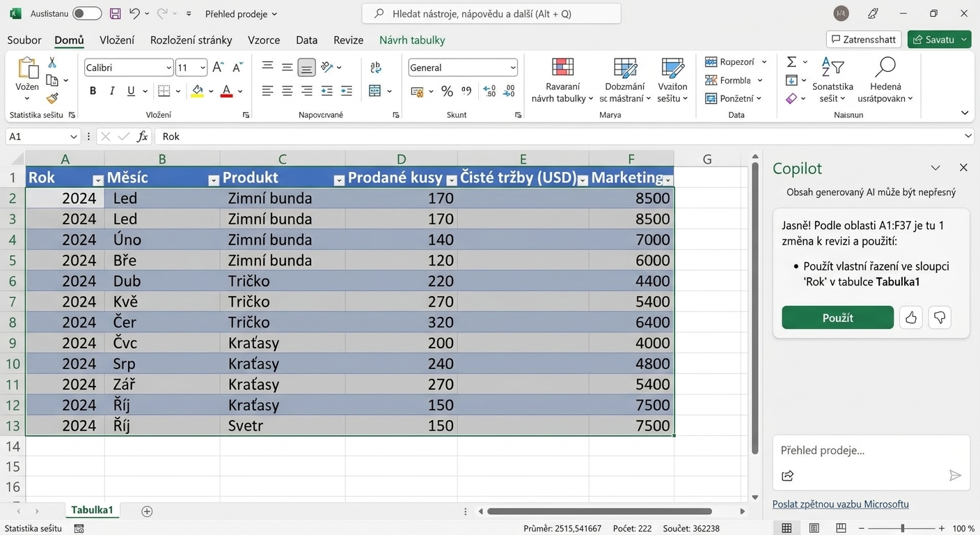Add a new sheet with plus icon

(147, 511)
